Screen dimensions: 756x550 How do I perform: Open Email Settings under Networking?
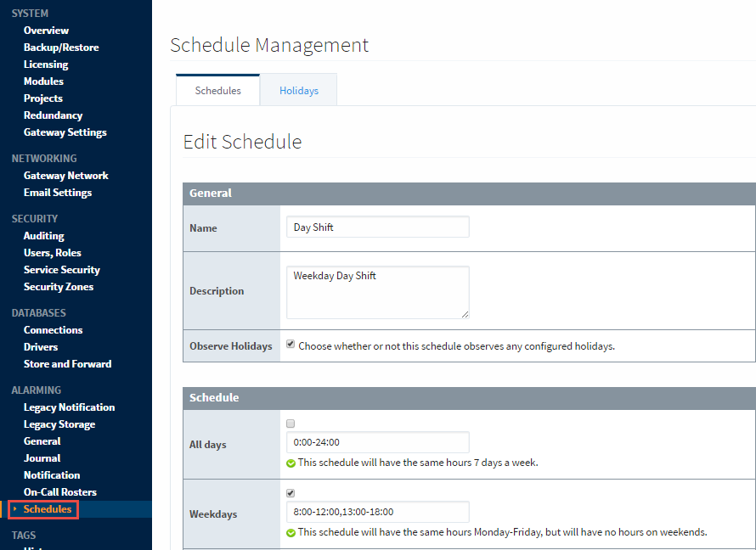coord(57,192)
